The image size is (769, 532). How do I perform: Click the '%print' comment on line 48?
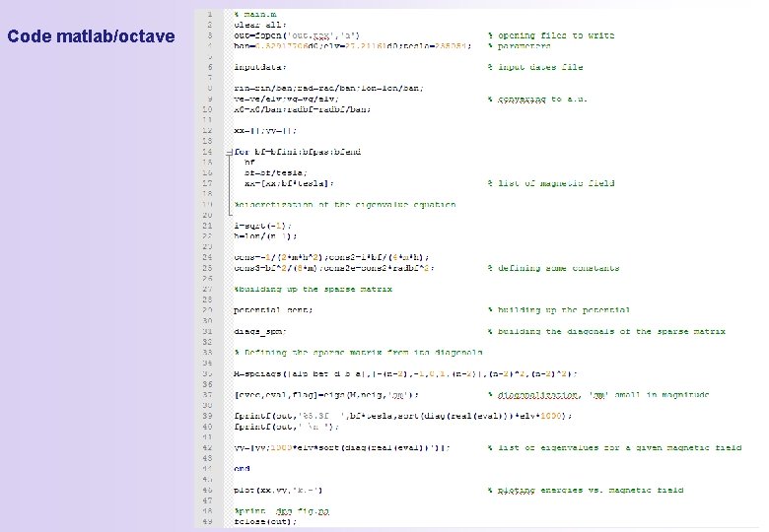282,511
